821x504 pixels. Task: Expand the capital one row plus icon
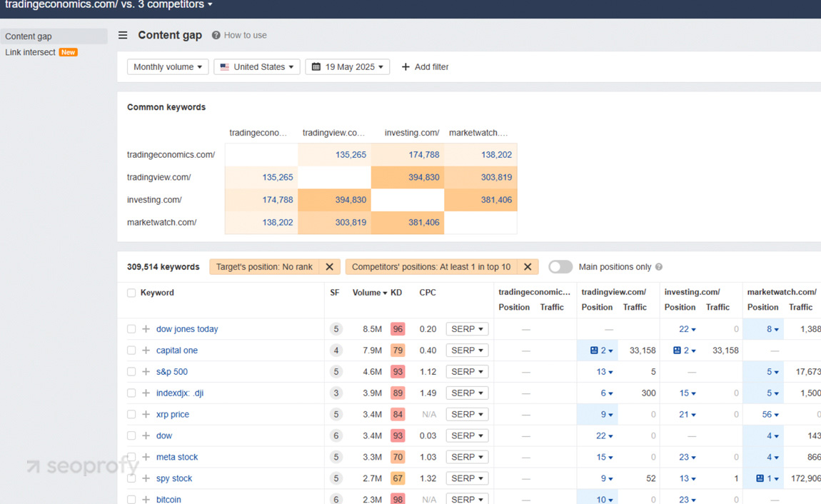146,350
